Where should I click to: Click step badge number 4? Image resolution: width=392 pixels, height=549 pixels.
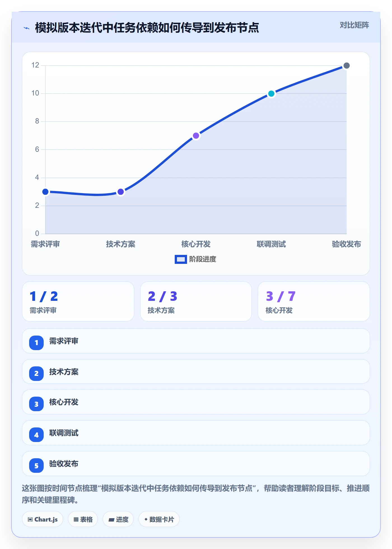(x=36, y=435)
